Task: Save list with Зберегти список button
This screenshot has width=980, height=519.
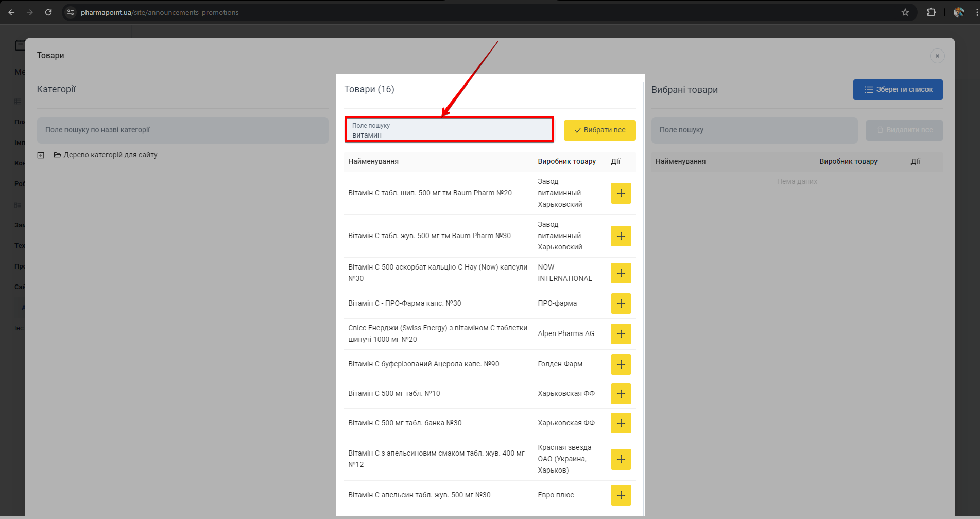Action: coord(898,90)
